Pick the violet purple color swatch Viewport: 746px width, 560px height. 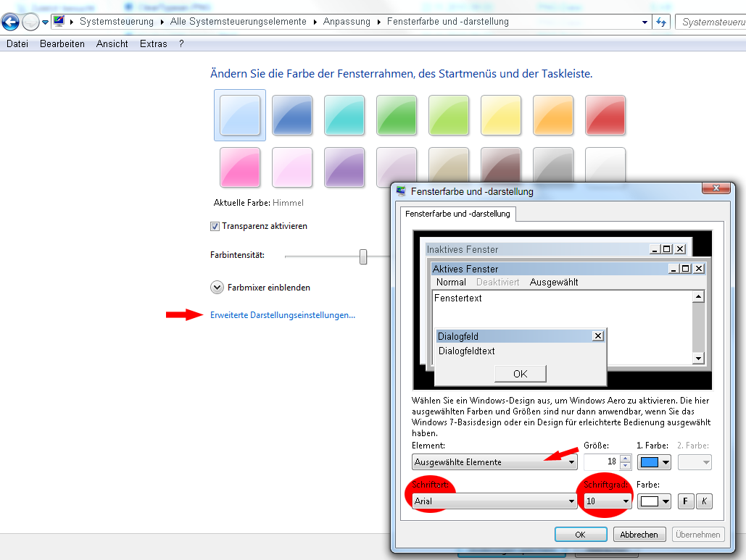pyautogui.click(x=344, y=167)
